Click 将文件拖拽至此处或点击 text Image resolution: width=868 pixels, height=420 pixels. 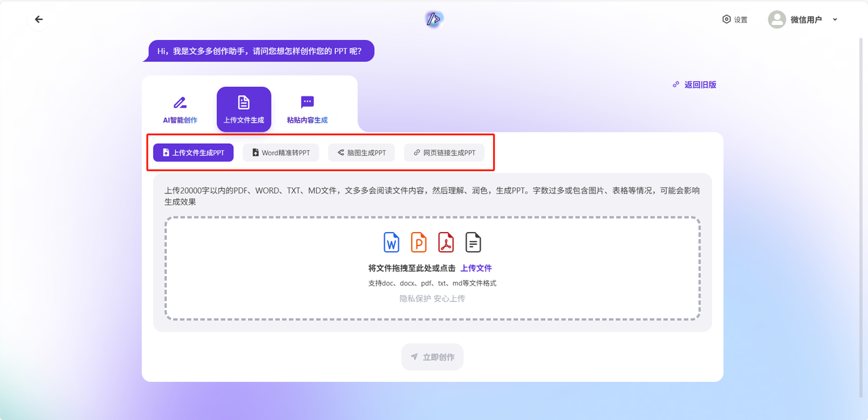click(x=412, y=268)
